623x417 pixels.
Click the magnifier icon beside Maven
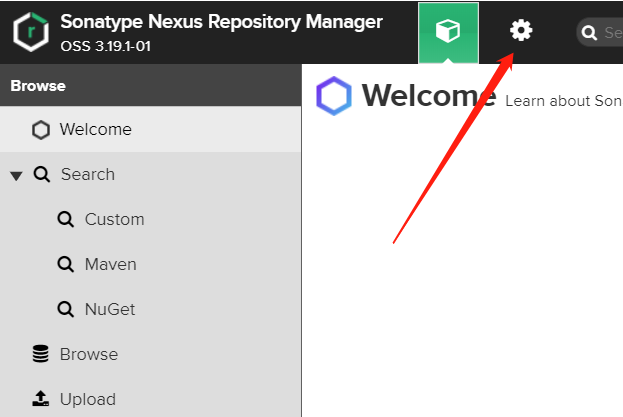pos(66,264)
